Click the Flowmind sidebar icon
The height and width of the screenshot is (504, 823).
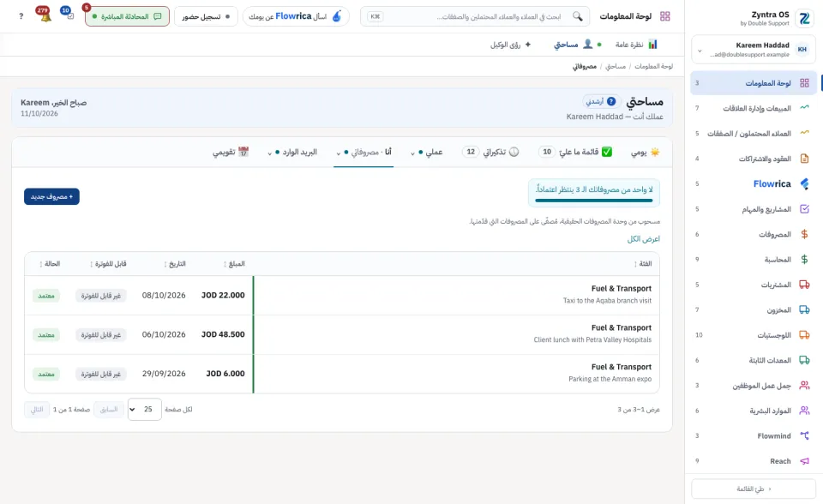tap(804, 435)
